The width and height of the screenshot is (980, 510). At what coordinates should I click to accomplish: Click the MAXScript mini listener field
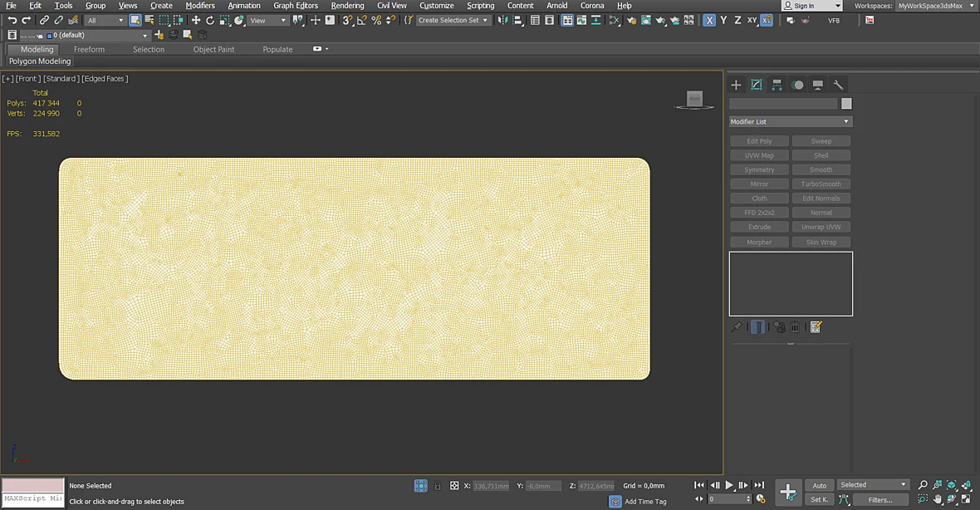(33, 498)
